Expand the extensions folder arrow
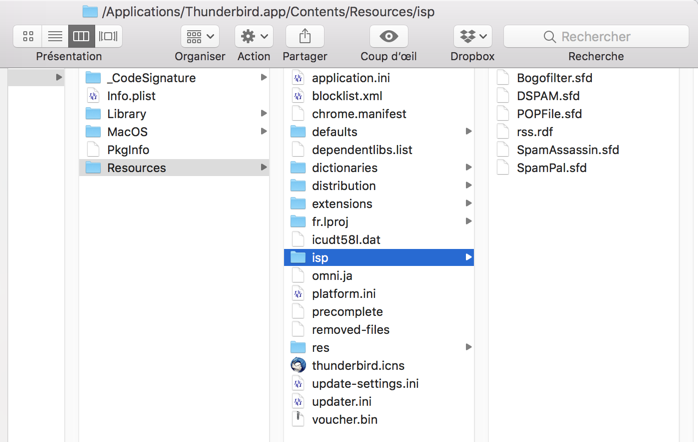Viewport: 698px width, 442px height. [x=468, y=204]
